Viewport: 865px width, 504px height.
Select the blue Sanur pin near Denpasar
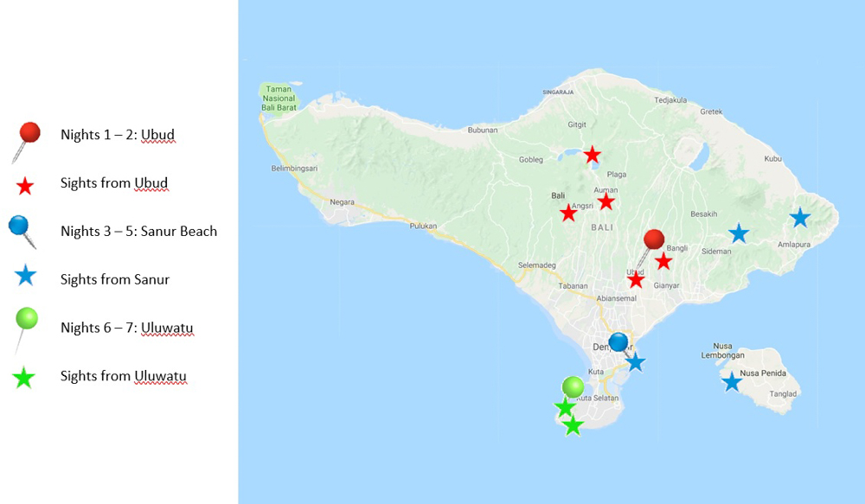coord(618,342)
